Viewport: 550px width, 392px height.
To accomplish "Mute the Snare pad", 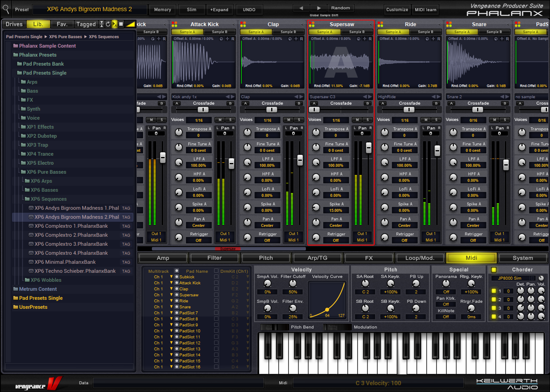I will click(495, 120).
